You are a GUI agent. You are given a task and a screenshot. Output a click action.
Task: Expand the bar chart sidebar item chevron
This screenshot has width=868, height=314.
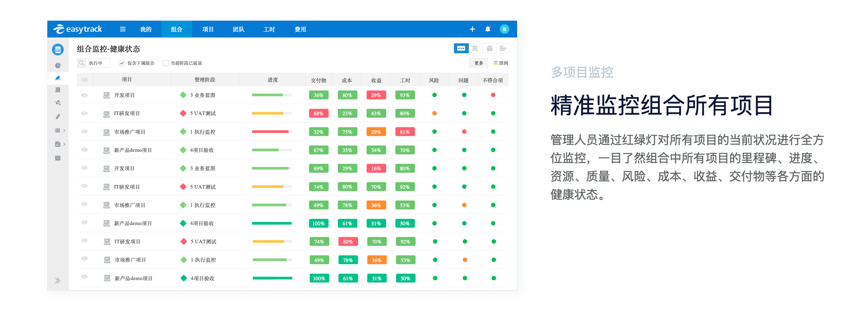(65, 144)
